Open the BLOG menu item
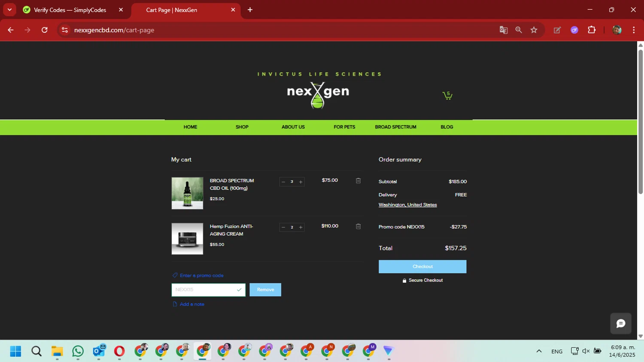The width and height of the screenshot is (644, 362). pyautogui.click(x=447, y=127)
